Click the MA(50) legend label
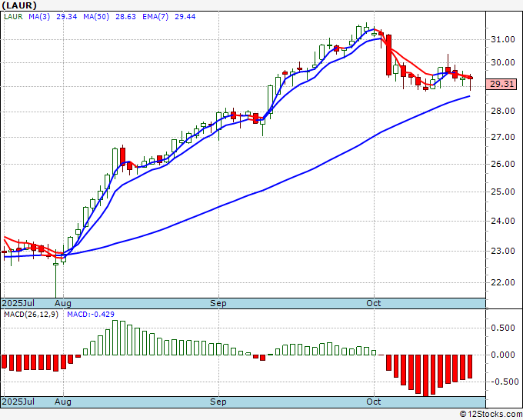This screenshot has height=420, width=523. click(x=96, y=17)
